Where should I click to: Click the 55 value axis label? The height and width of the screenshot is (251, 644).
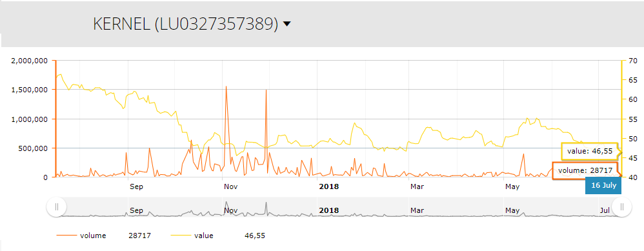(632, 119)
